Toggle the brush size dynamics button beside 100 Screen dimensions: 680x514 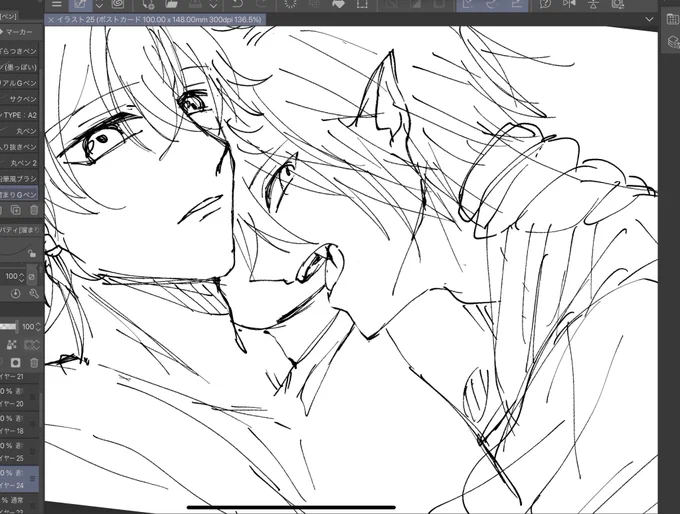pyautogui.click(x=32, y=277)
